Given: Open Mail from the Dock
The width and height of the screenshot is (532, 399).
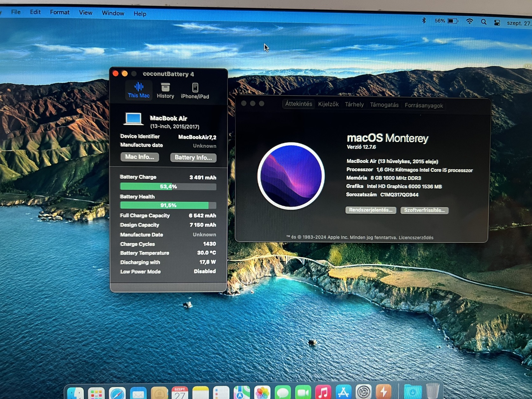Looking at the screenshot, I should coord(138,393).
